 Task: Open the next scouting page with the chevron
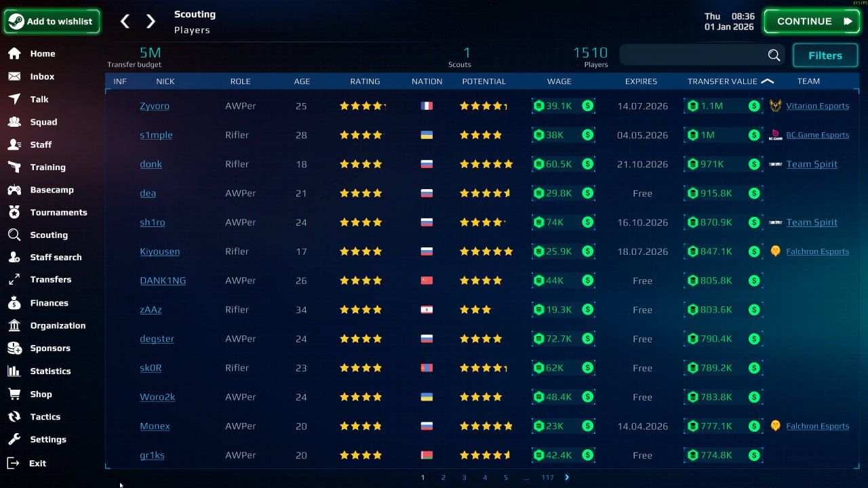[x=566, y=477]
